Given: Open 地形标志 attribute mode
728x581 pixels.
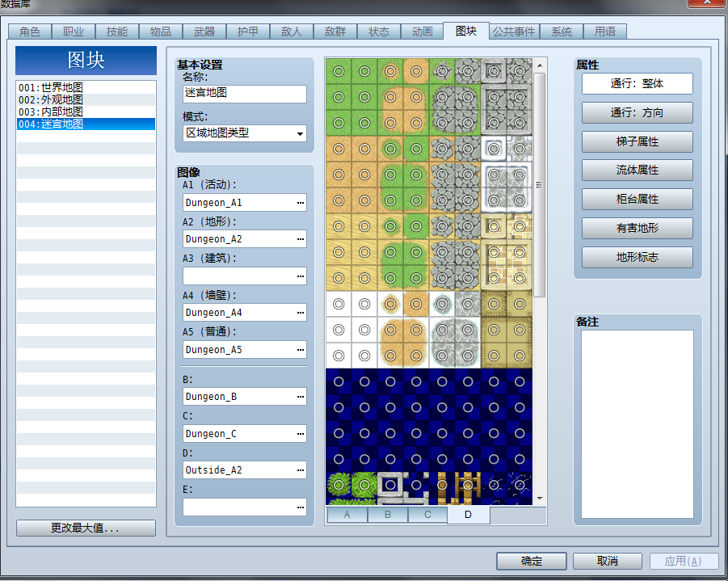Looking at the screenshot, I should point(637,257).
